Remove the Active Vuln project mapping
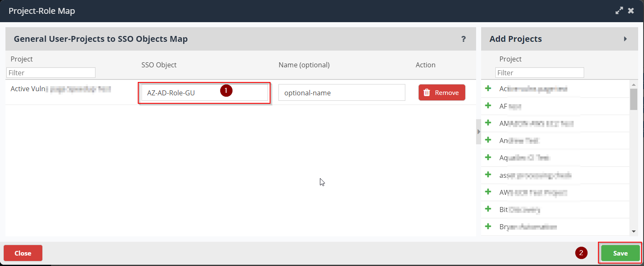 pos(442,92)
